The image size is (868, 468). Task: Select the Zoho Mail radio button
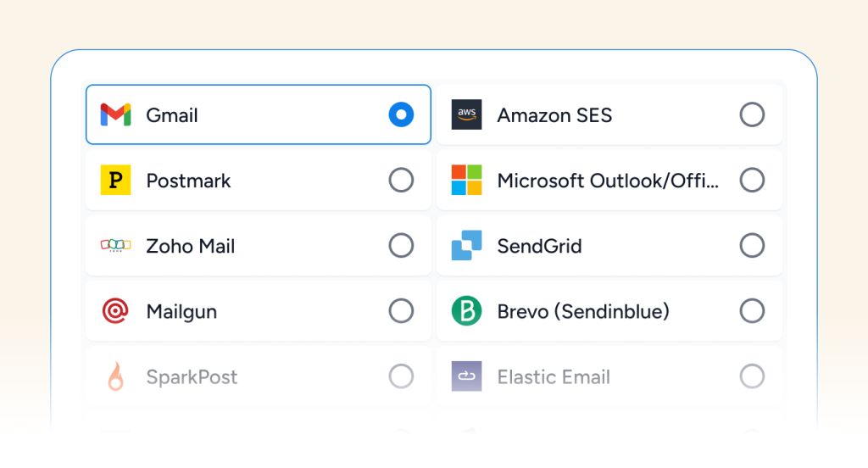(x=401, y=245)
